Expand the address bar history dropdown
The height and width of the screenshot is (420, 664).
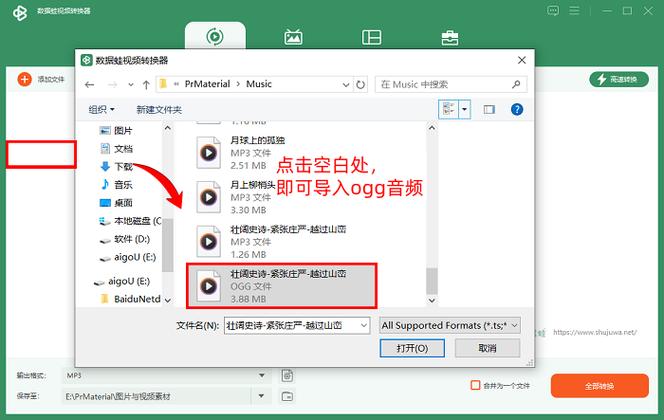[x=346, y=85]
